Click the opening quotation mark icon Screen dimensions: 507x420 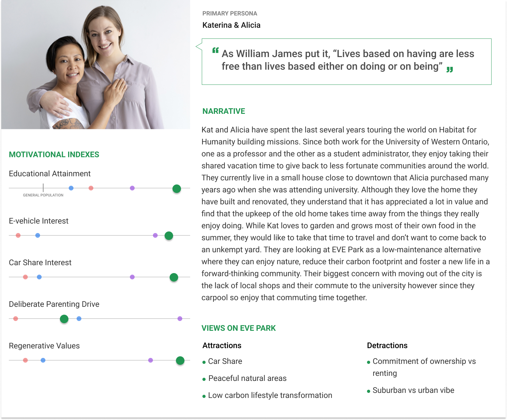point(215,50)
